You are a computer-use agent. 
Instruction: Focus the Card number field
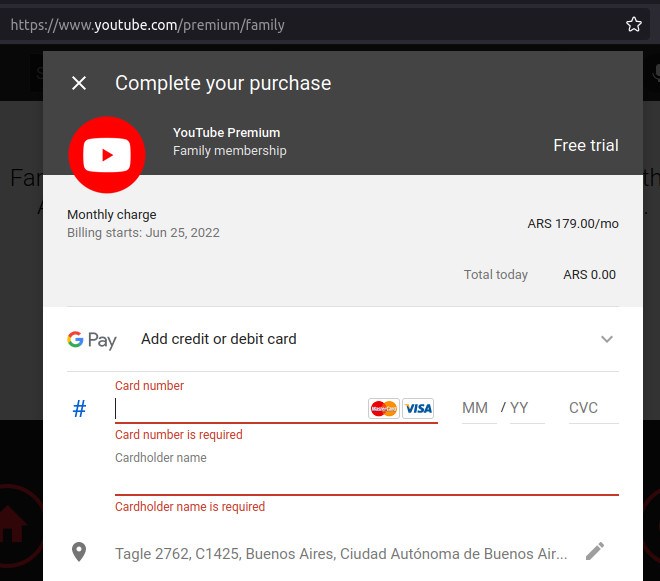240,408
